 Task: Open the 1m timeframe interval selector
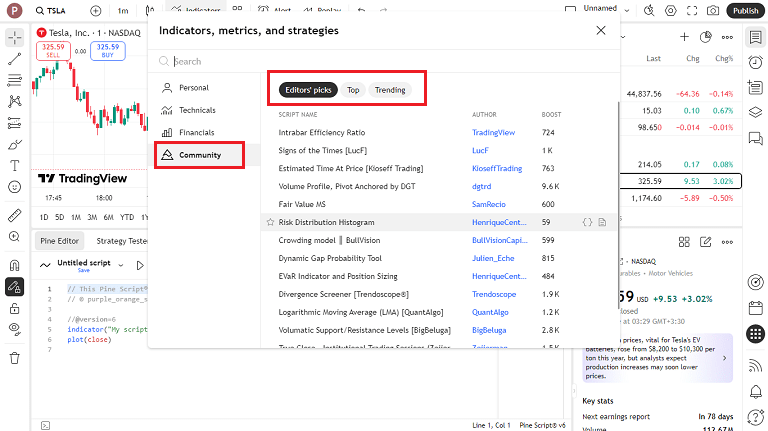[x=122, y=10]
